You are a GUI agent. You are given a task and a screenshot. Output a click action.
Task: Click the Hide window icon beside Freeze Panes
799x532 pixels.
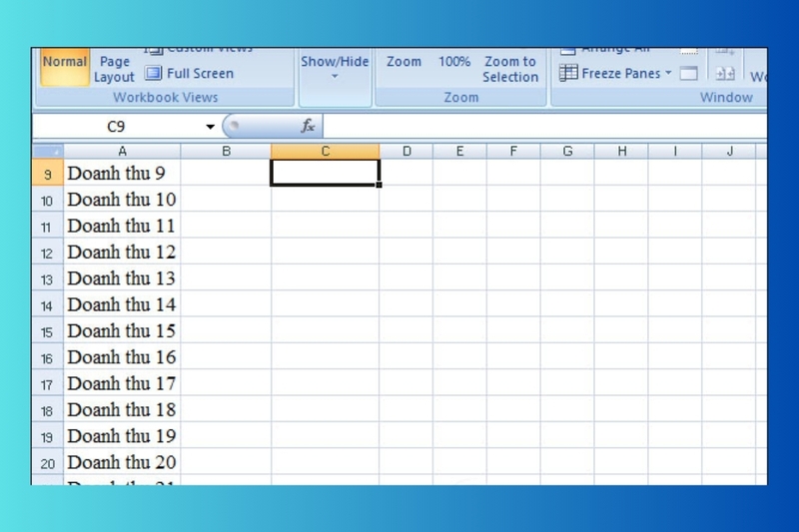click(688, 74)
